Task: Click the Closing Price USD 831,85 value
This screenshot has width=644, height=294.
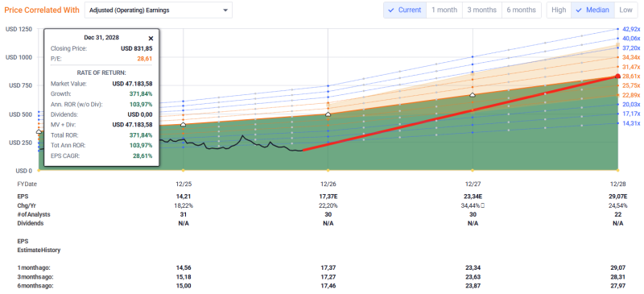Action: tap(136, 48)
